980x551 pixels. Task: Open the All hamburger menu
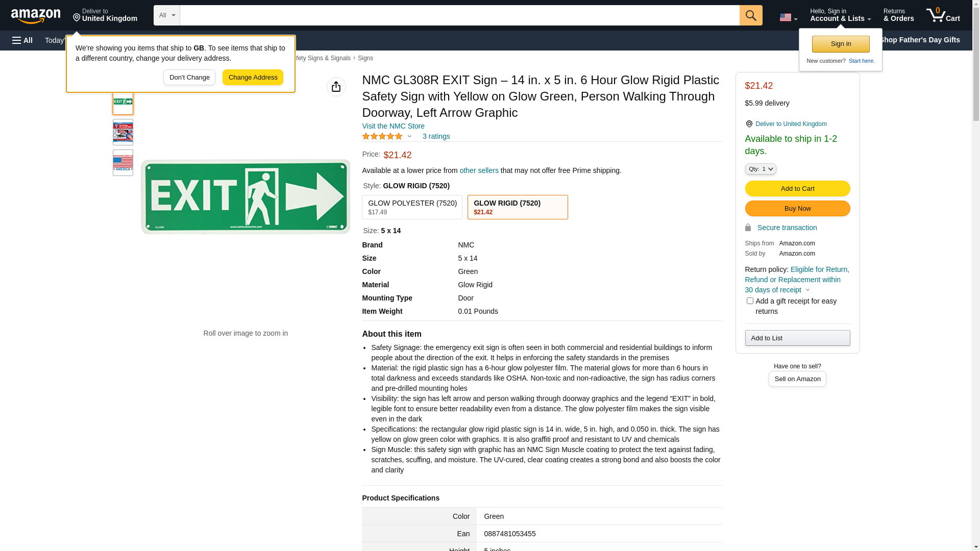(22, 40)
